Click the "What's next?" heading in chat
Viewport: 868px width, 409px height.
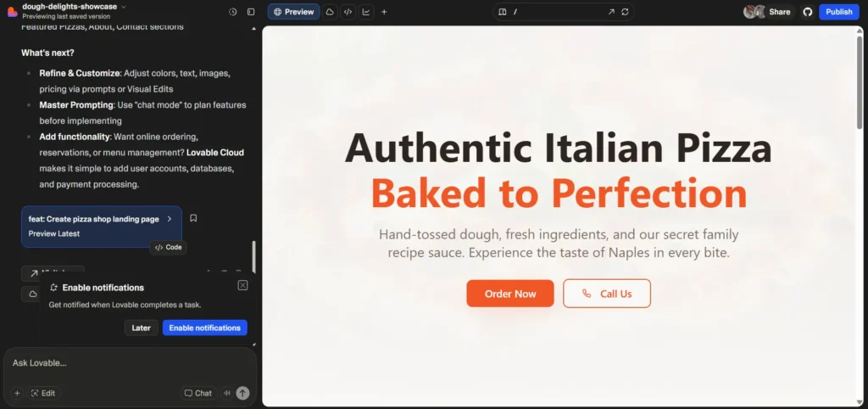click(x=47, y=53)
